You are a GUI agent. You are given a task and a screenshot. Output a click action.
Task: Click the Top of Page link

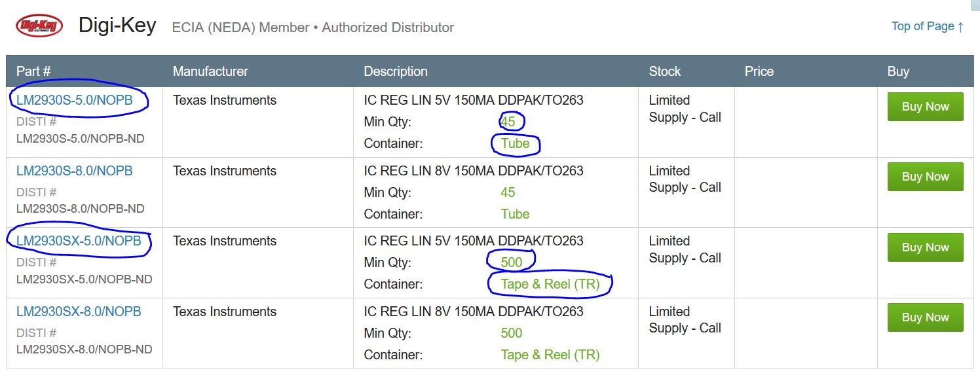point(927,26)
